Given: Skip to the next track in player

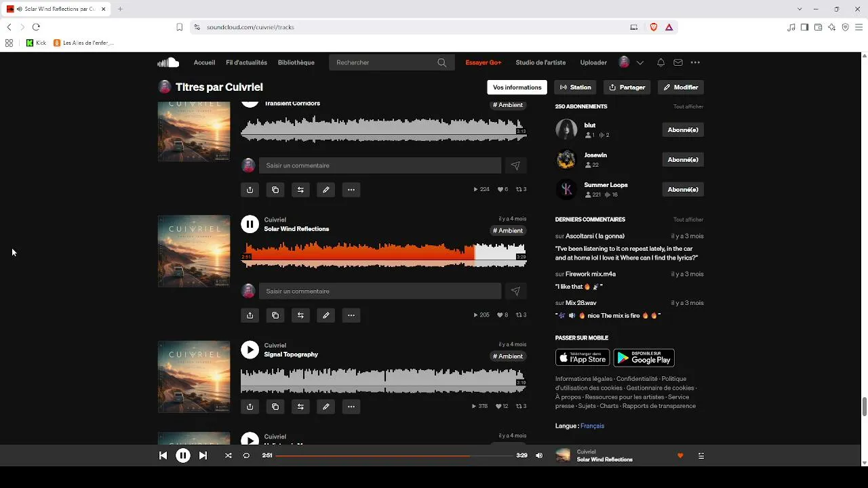Looking at the screenshot, I should pos(203,455).
